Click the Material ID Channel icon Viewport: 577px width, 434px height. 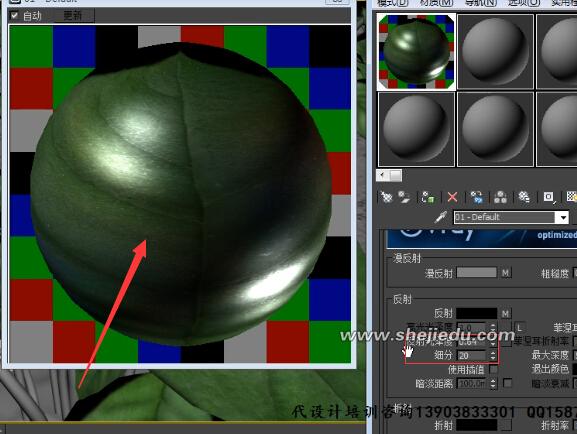click(549, 197)
